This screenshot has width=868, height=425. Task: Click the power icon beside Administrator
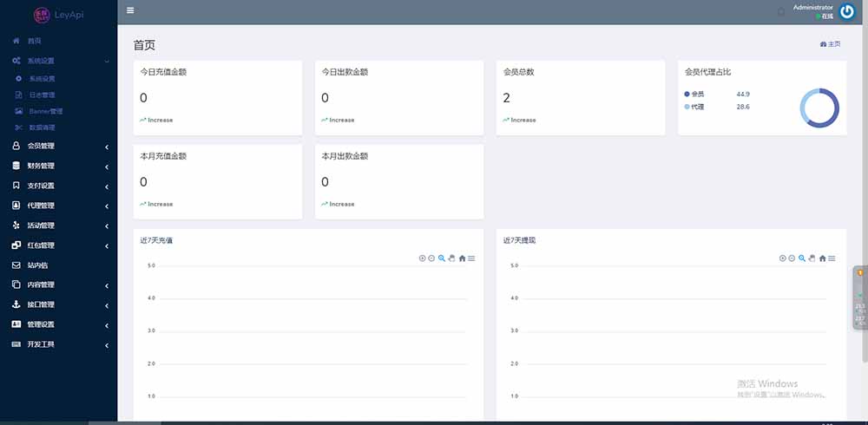[847, 11]
